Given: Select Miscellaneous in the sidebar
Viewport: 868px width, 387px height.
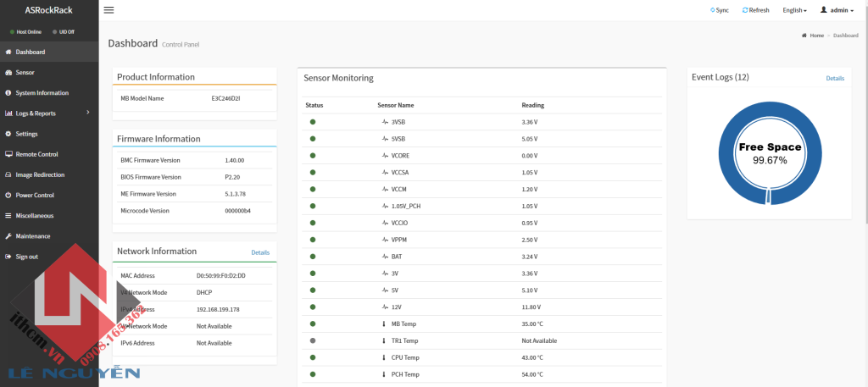Looking at the screenshot, I should 35,216.
